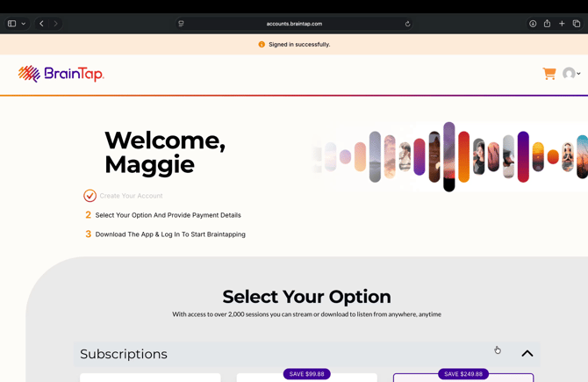The image size is (588, 382).
Task: Click Download The App & Log In step
Action: point(165,234)
